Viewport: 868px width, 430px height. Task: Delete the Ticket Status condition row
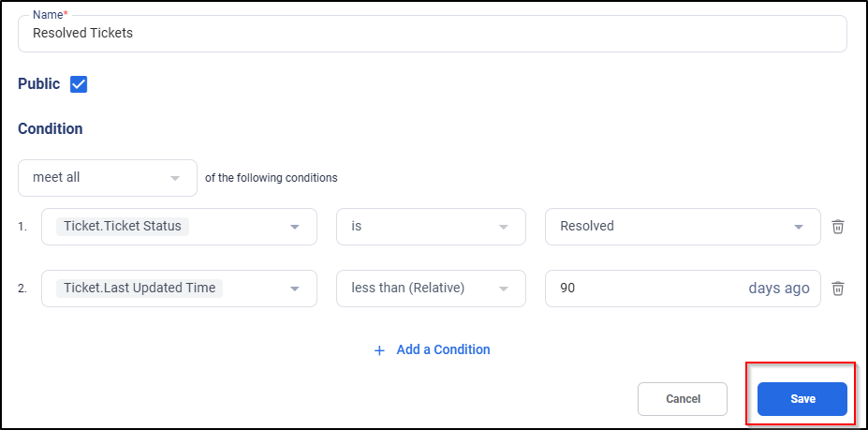[838, 227]
